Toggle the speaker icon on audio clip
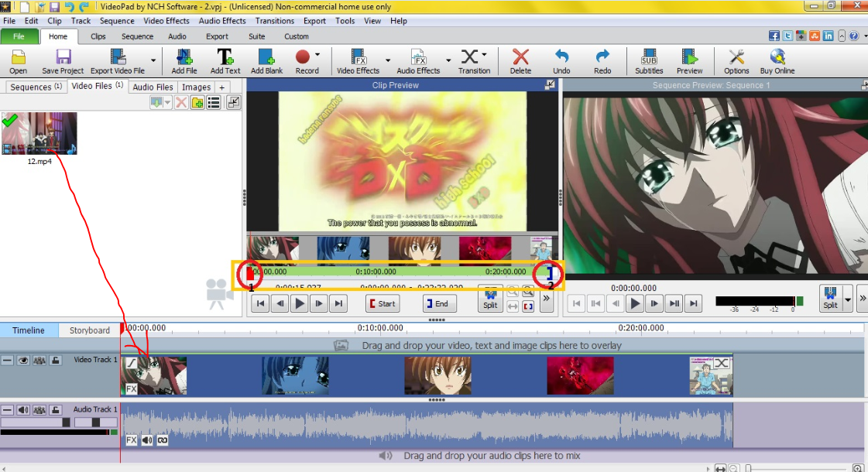868x472 pixels. pyautogui.click(x=146, y=440)
